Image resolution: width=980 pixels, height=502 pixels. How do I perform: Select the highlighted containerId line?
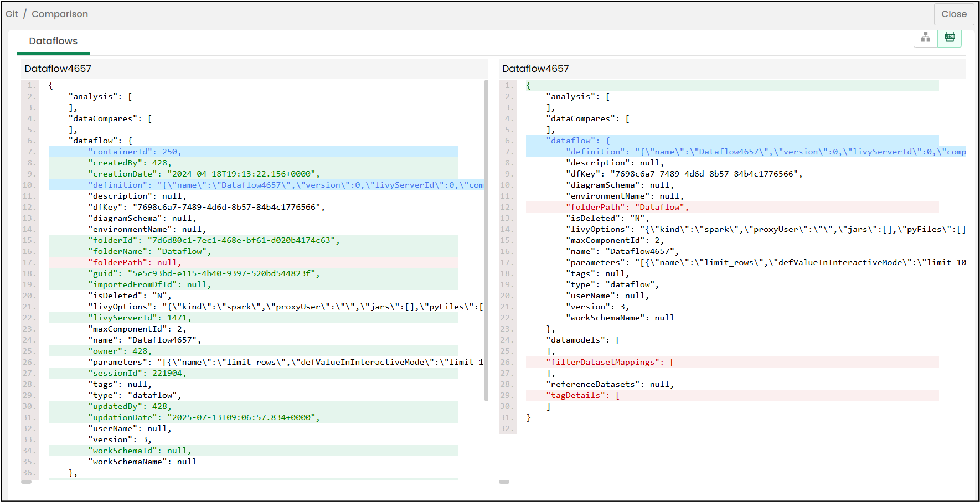(x=135, y=152)
